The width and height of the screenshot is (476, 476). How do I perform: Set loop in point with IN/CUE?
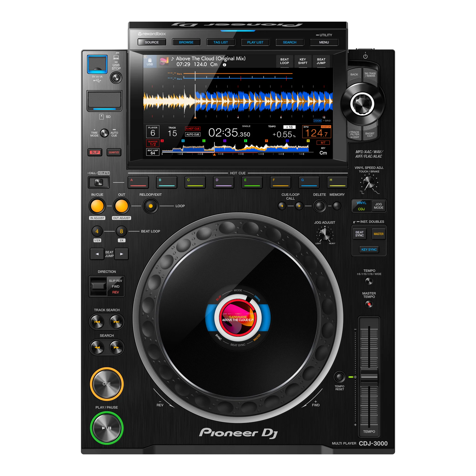tap(97, 206)
